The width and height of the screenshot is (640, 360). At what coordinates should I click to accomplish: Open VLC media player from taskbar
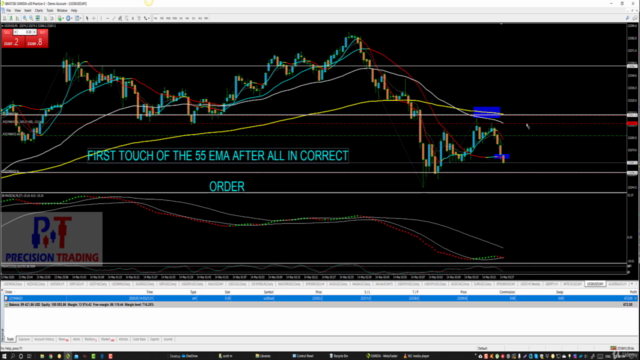tap(416, 356)
